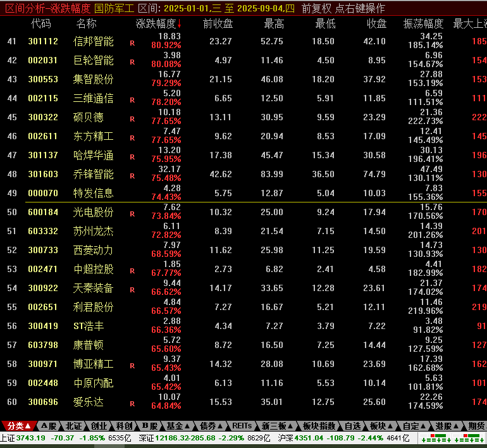Screen dimensions: 487x448
Task: Click the 上证 index value 3743.19
Action: click(x=31, y=438)
